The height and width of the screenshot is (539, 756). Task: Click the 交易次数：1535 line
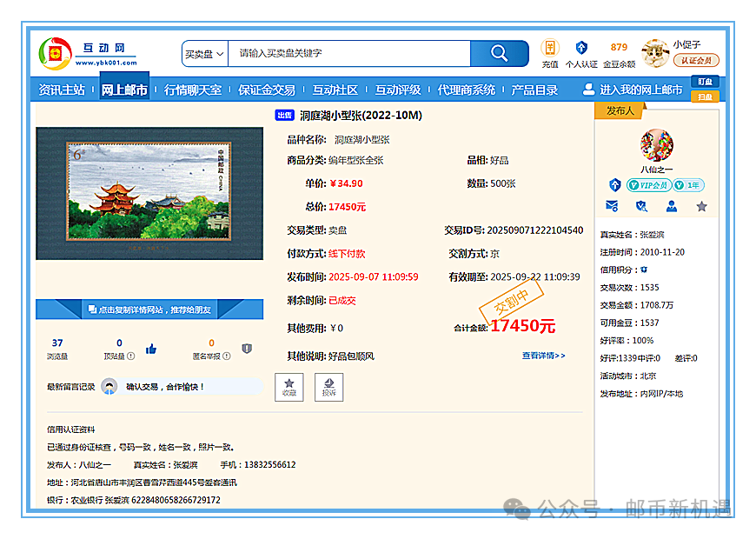[x=629, y=288]
